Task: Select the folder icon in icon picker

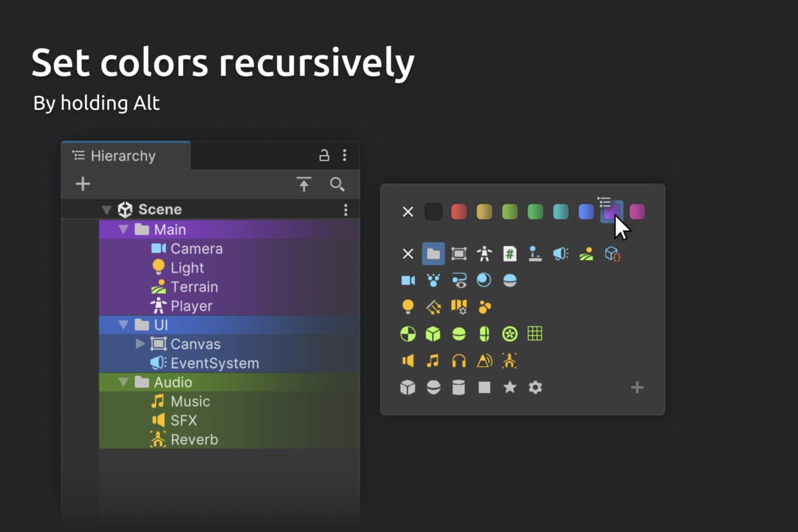Action: 434,253
